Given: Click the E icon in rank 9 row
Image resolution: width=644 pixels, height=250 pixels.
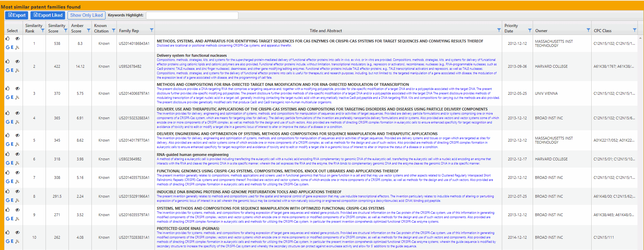Looking at the screenshot, I should pyautogui.click(x=12, y=219).
